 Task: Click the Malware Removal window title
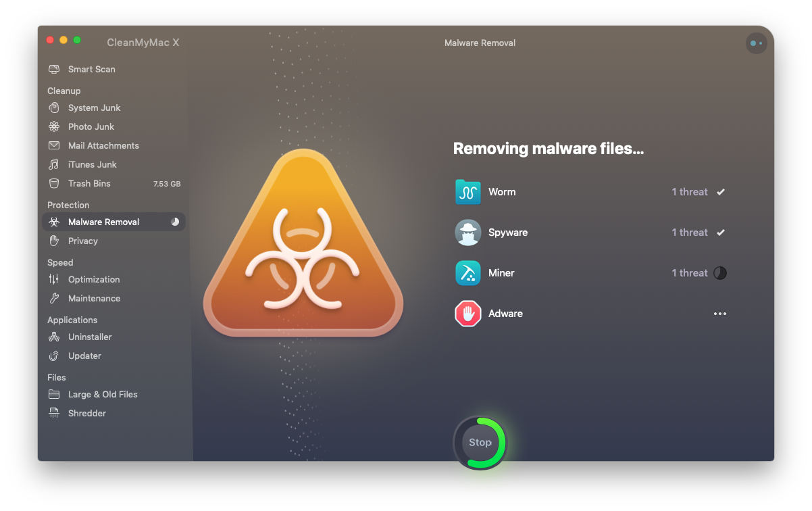(480, 43)
